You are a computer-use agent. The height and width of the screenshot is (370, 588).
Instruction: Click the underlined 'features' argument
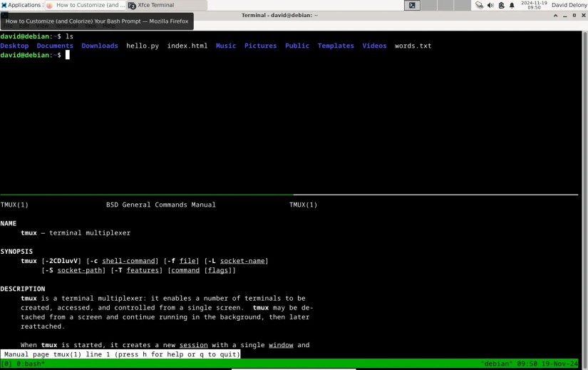[x=143, y=270]
